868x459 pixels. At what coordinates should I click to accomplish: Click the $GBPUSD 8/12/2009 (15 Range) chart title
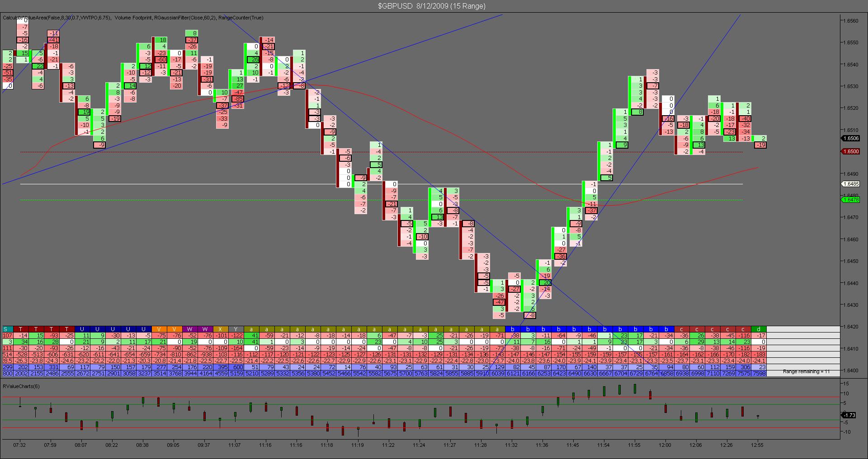coord(432,6)
